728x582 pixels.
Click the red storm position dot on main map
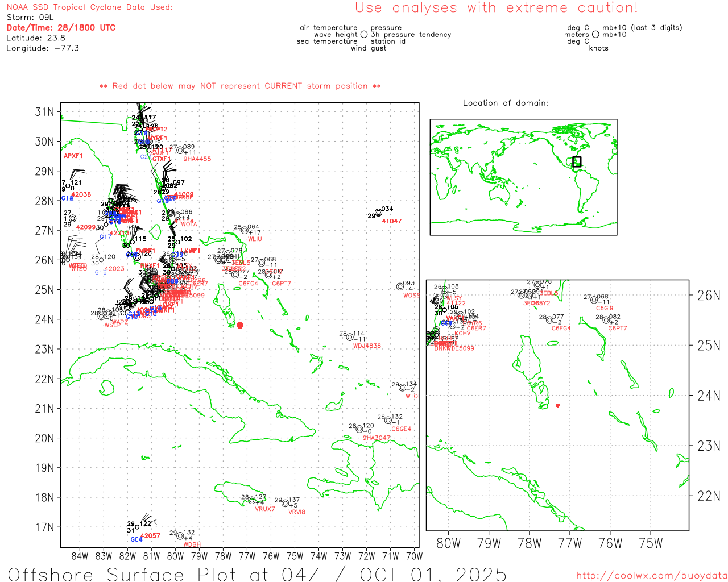coord(240,325)
